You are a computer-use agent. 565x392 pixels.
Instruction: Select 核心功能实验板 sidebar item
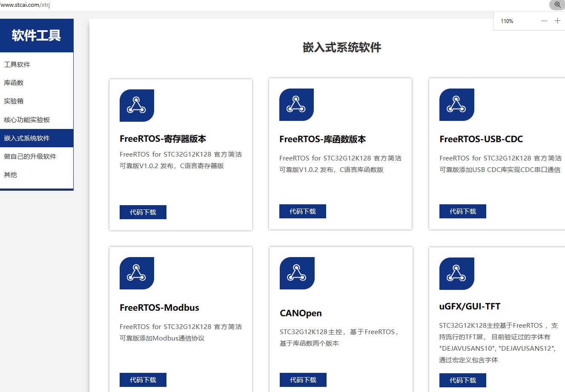pos(37,120)
